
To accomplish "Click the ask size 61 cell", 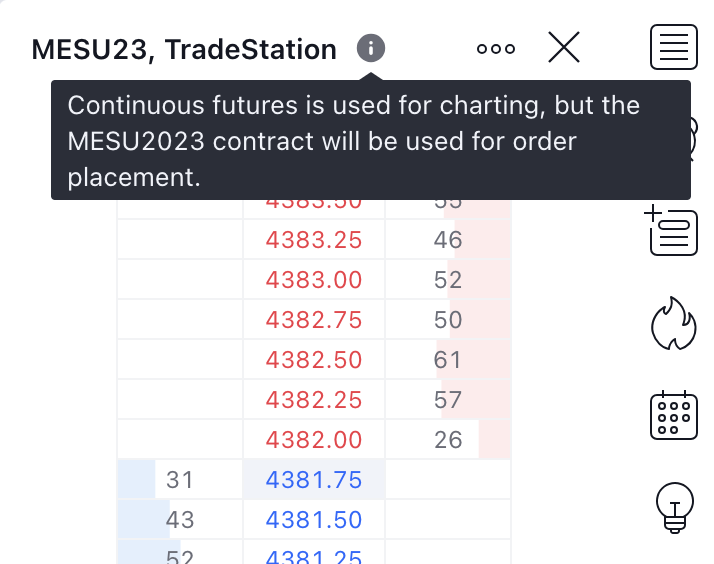I will pyautogui.click(x=448, y=360).
